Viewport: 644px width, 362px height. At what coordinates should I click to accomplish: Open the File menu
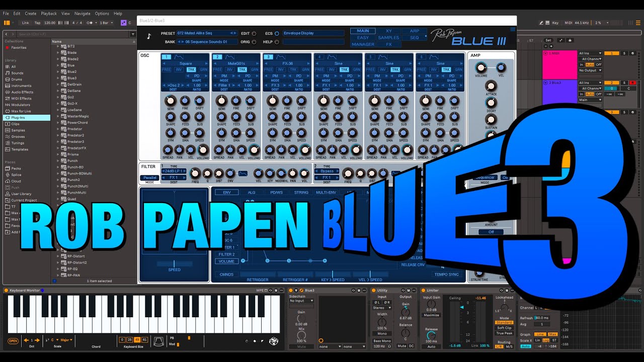6,14
